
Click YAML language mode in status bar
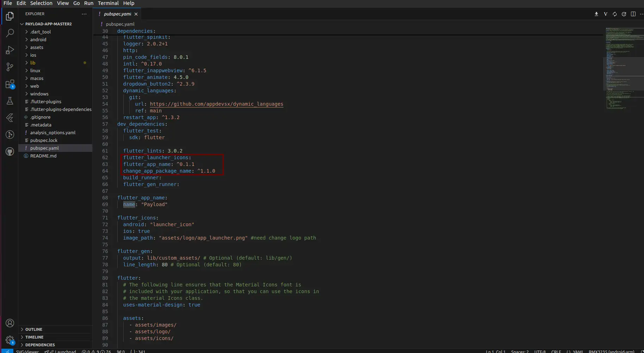click(578, 351)
